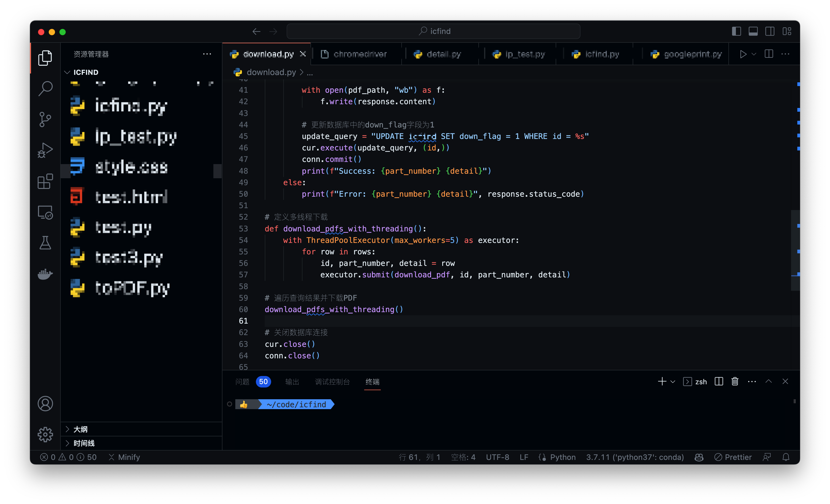The image size is (830, 504).
Task: Click the Python language mode button
Action: (x=563, y=457)
